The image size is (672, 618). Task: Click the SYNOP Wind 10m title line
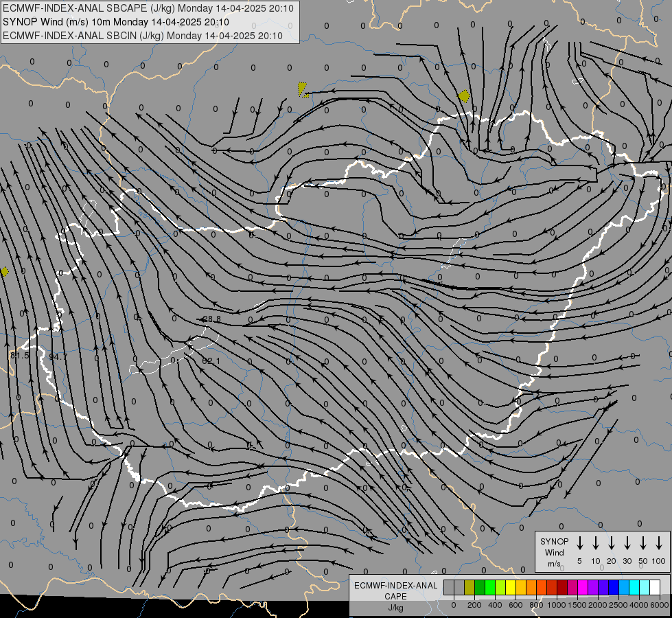pyautogui.click(x=116, y=22)
